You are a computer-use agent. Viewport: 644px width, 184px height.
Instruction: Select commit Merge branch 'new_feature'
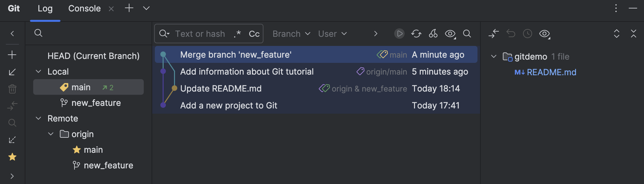click(x=316, y=55)
